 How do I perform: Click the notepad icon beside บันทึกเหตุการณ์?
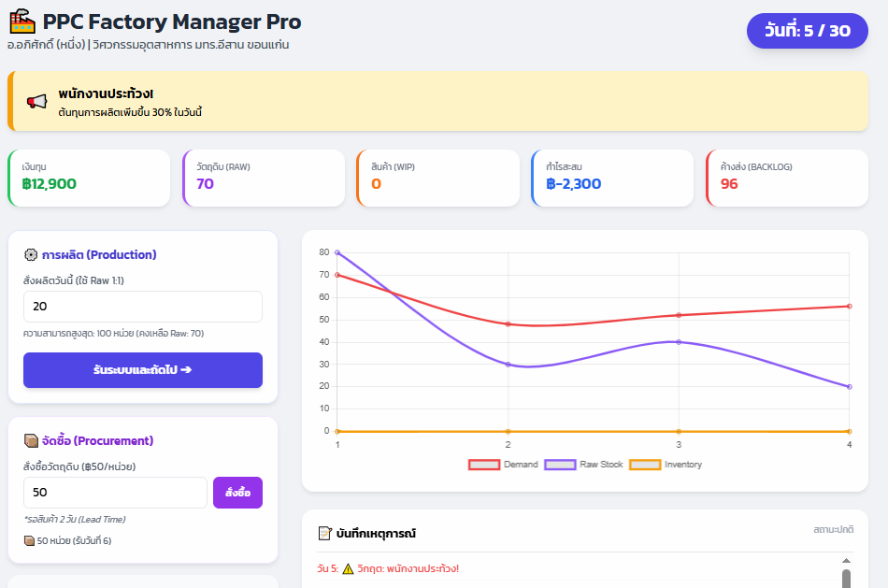click(x=325, y=533)
